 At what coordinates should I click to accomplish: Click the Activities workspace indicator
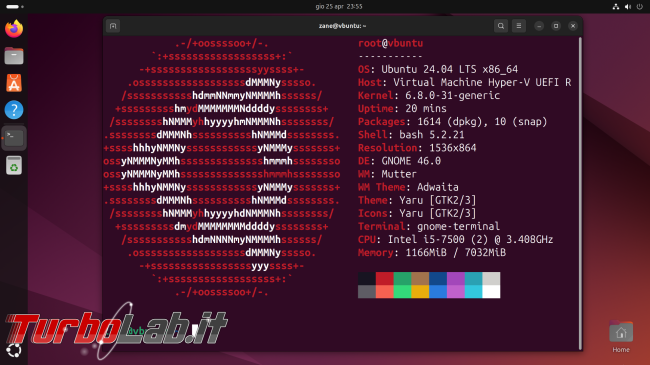click(x=15, y=7)
